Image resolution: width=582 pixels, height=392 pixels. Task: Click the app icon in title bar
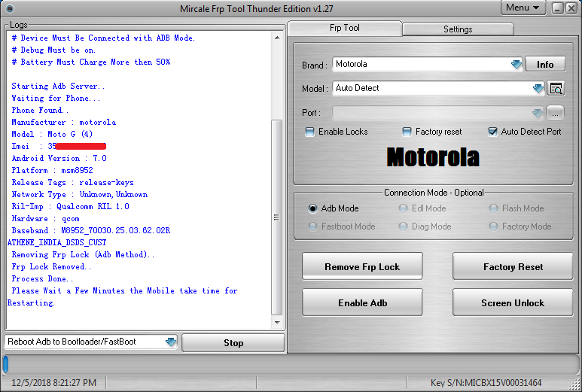[10, 8]
